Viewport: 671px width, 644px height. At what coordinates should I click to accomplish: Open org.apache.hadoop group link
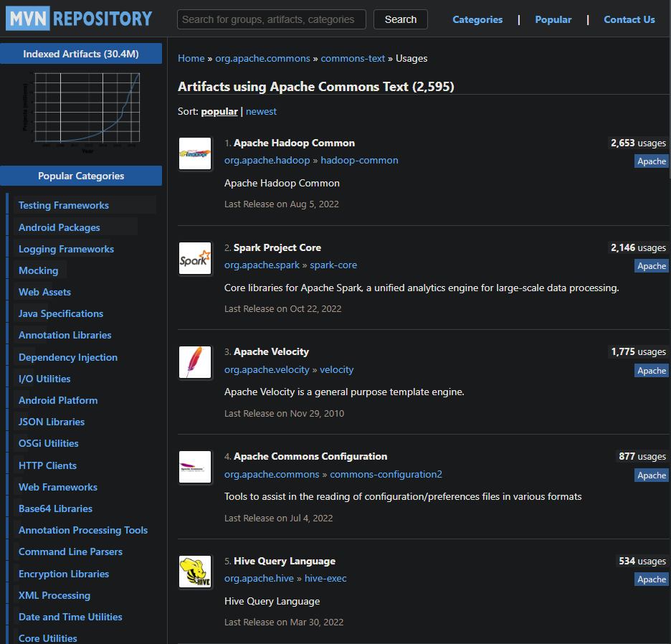click(x=267, y=160)
